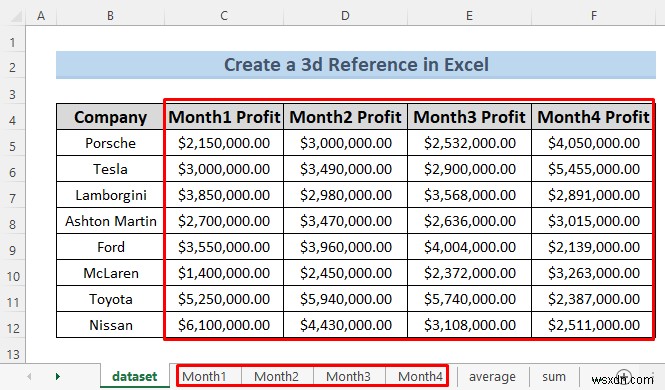This screenshot has height=390, width=665.
Task: Open the Month3 sheet tab
Action: click(x=349, y=376)
